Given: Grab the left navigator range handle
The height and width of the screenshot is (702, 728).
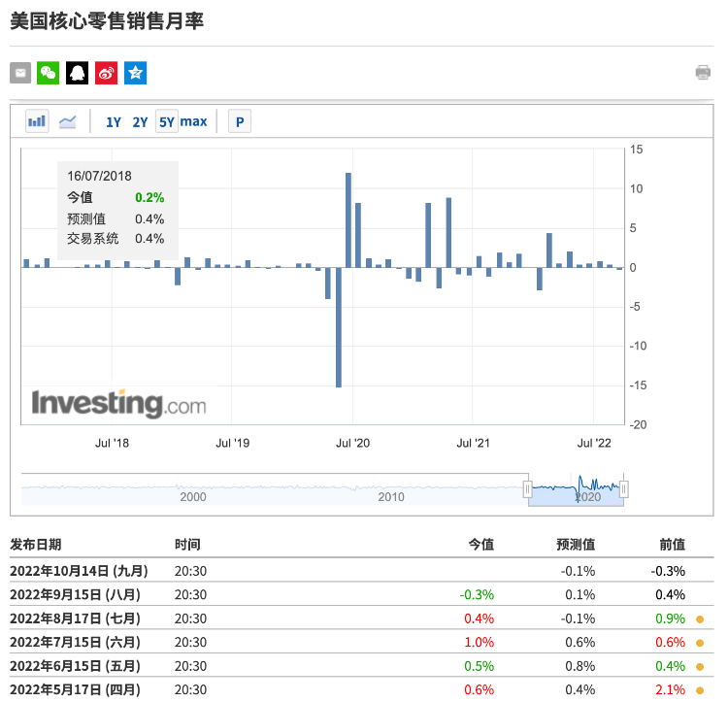Looking at the screenshot, I should tap(528, 488).
